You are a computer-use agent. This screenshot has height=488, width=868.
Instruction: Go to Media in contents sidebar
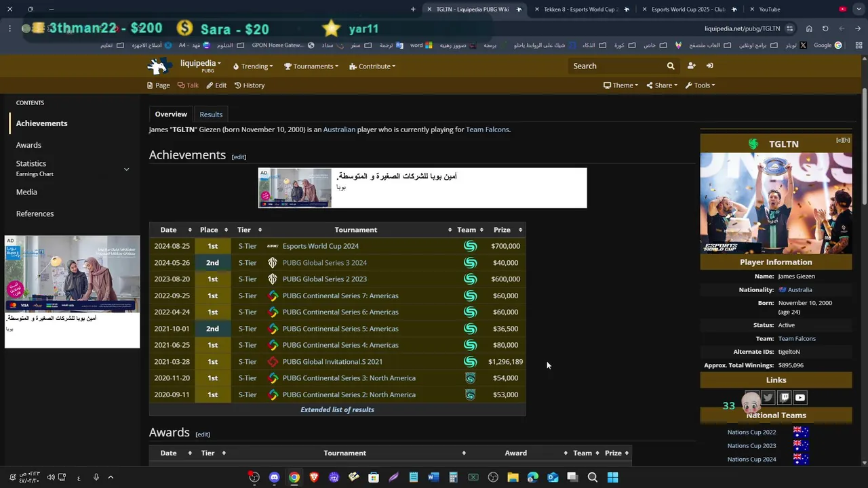point(26,192)
